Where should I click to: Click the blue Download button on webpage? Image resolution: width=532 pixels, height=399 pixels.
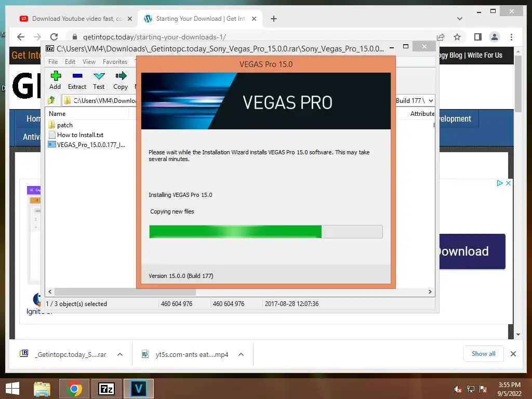coord(472,251)
